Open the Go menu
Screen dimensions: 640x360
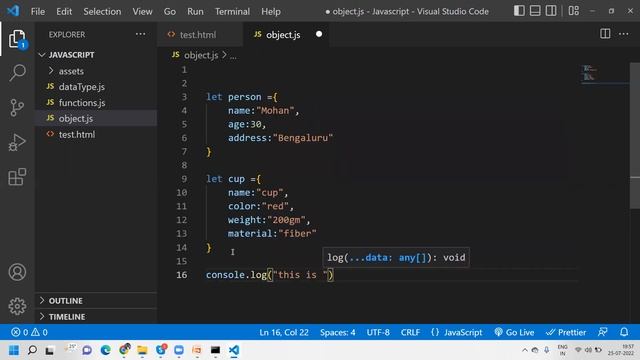[x=170, y=11]
